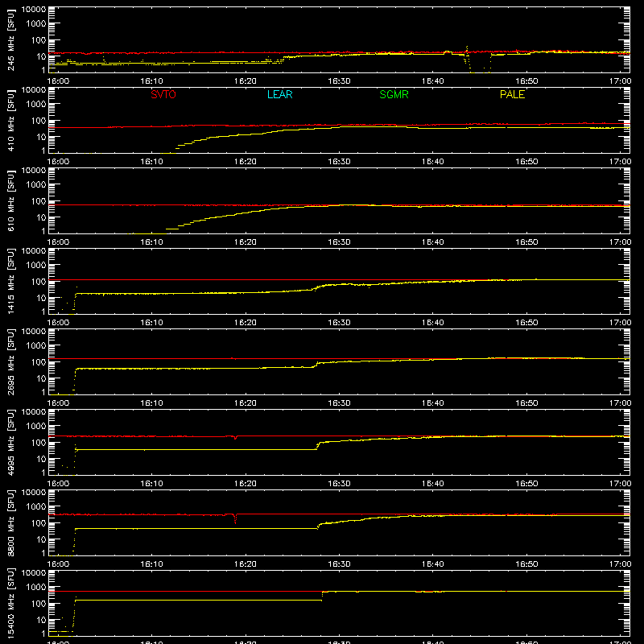Click the 16:00 time label under 1415 MHz panel
644x644 pixels.
coord(58,323)
